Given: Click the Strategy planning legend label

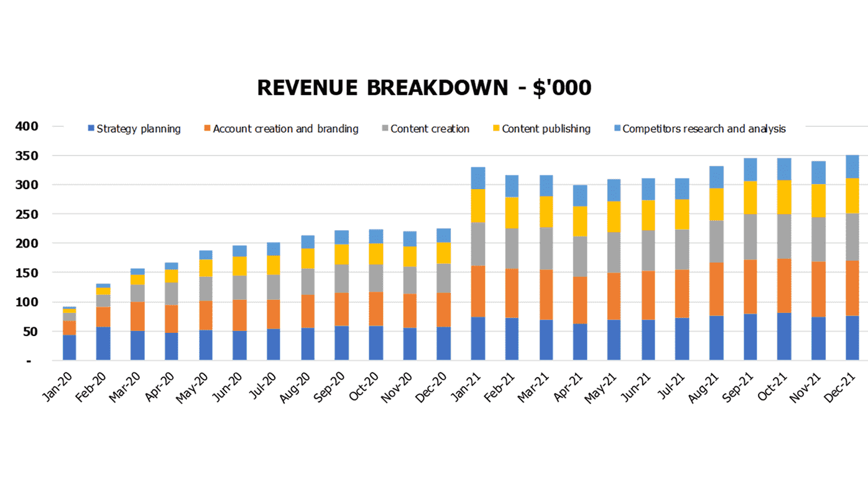Looking at the screenshot, I should 139,129.
